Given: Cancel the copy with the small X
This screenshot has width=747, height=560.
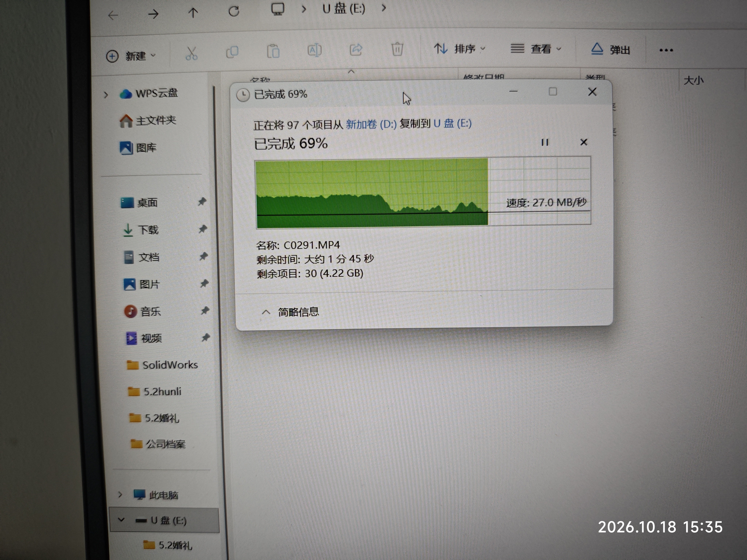Looking at the screenshot, I should pyautogui.click(x=584, y=142).
